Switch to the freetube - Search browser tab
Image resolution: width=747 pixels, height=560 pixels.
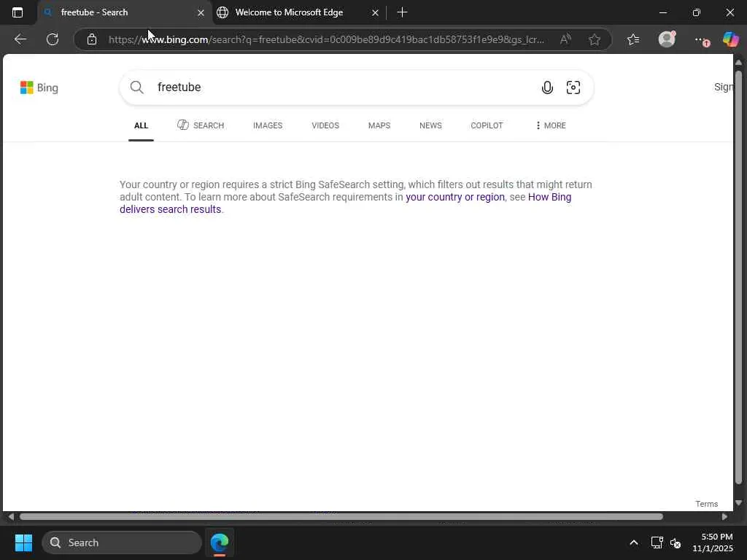pyautogui.click(x=123, y=12)
